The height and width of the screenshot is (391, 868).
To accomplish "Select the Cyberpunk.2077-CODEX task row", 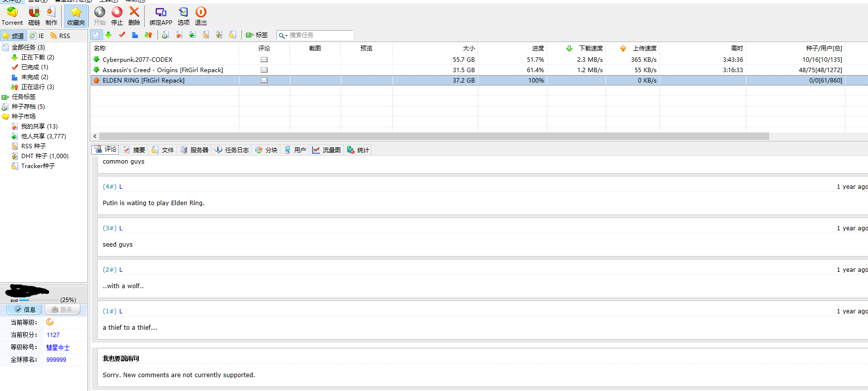I will pos(479,59).
